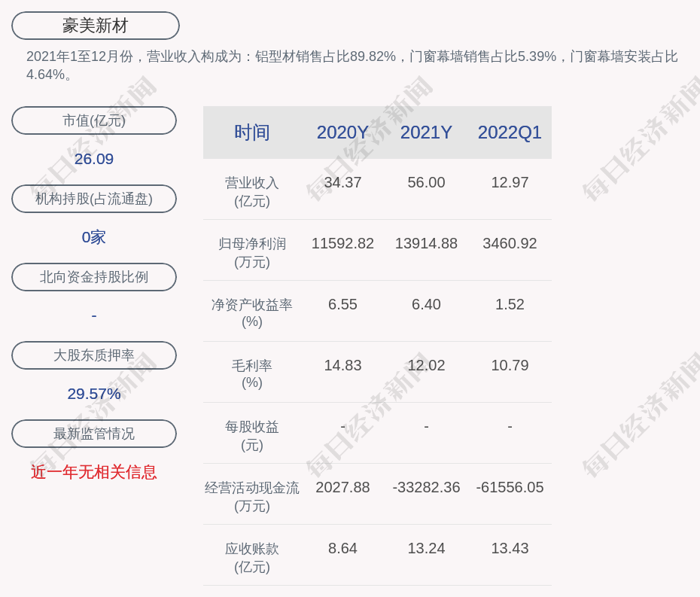Click the 2022Q1 revenue value 12.97
This screenshot has width=700, height=597.
[x=510, y=182]
